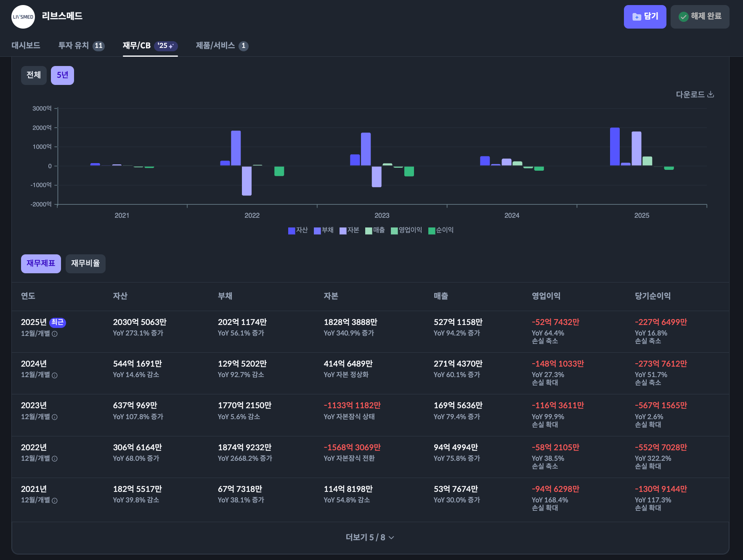Go to the 대시보드 tab

coord(26,45)
